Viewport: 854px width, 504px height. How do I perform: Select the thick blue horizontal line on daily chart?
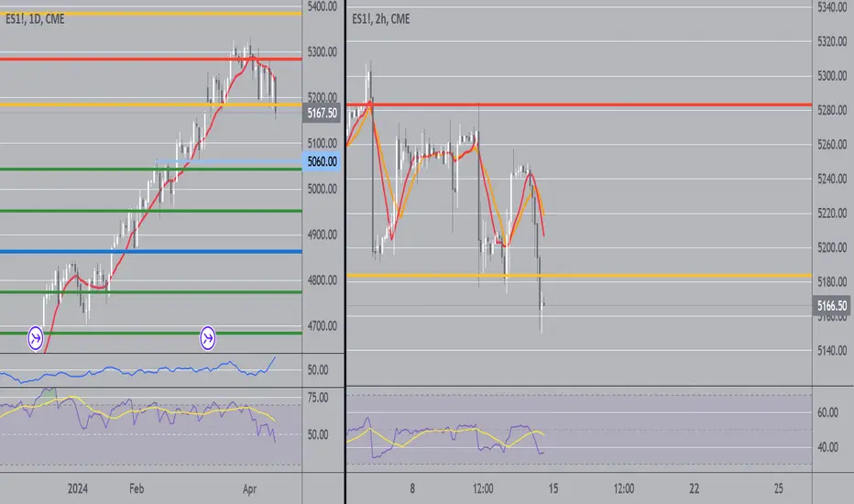coord(151,252)
